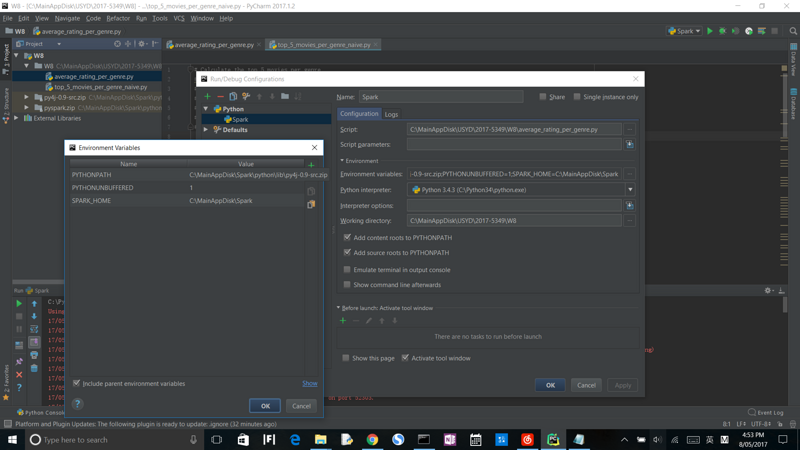
Task: Select Configuration tab
Action: (x=359, y=114)
